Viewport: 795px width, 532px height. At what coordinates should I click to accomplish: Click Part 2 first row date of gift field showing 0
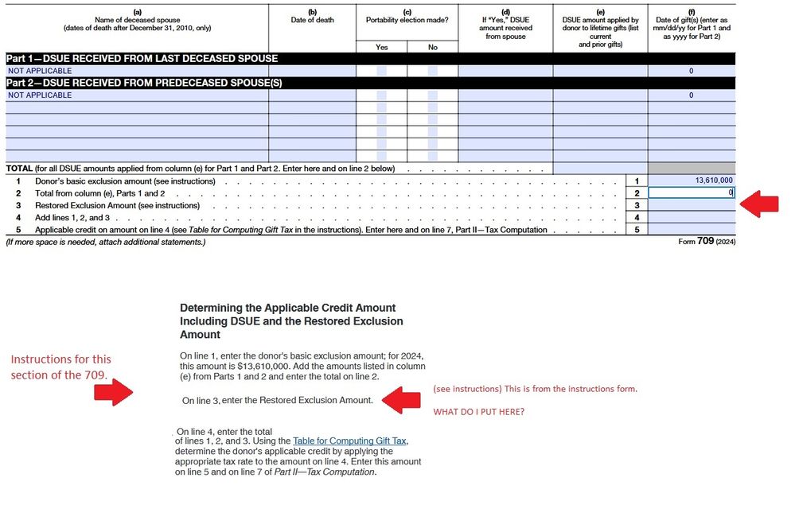click(x=692, y=95)
